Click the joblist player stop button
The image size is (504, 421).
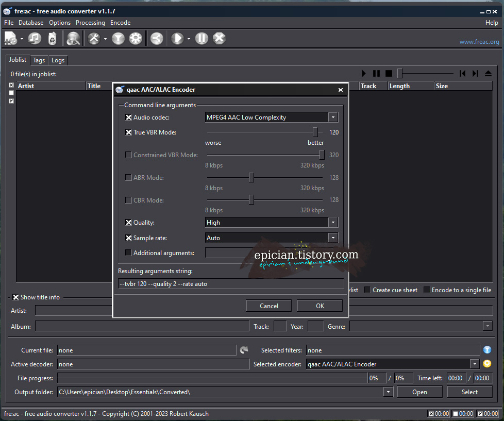click(389, 74)
